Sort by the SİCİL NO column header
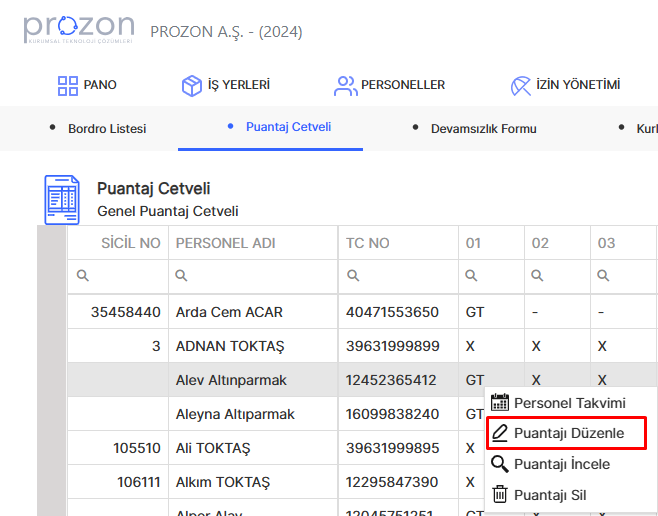Screen dimensions: 658x516 (130, 243)
